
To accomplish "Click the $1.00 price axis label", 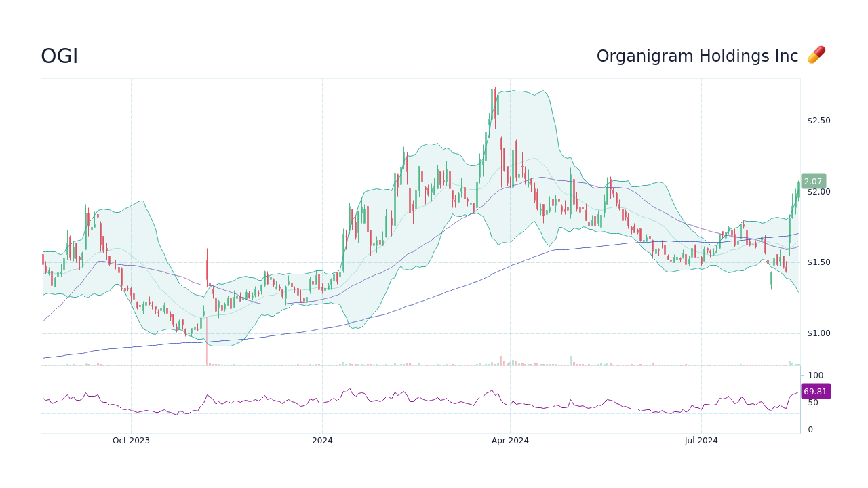I will click(x=818, y=333).
